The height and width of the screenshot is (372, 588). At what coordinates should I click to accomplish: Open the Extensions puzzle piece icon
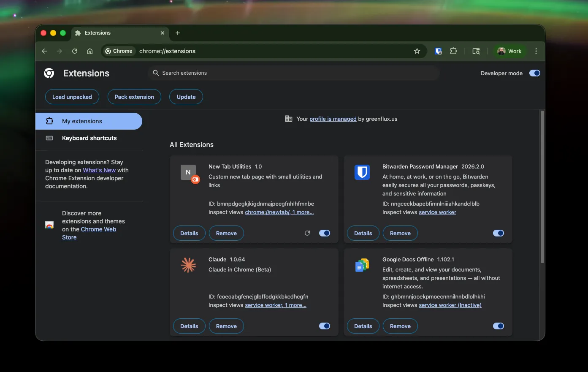tap(454, 51)
